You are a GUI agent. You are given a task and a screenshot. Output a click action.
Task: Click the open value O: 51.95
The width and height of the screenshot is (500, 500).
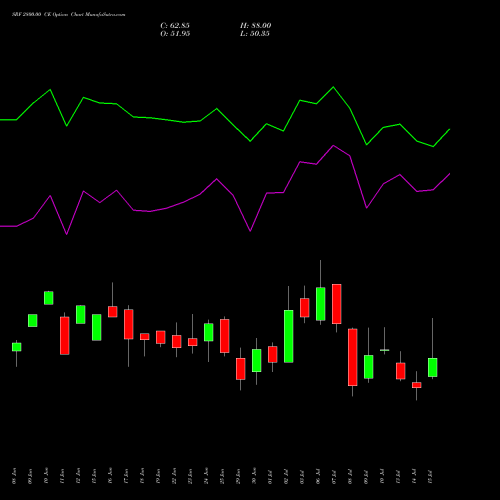pos(175,34)
